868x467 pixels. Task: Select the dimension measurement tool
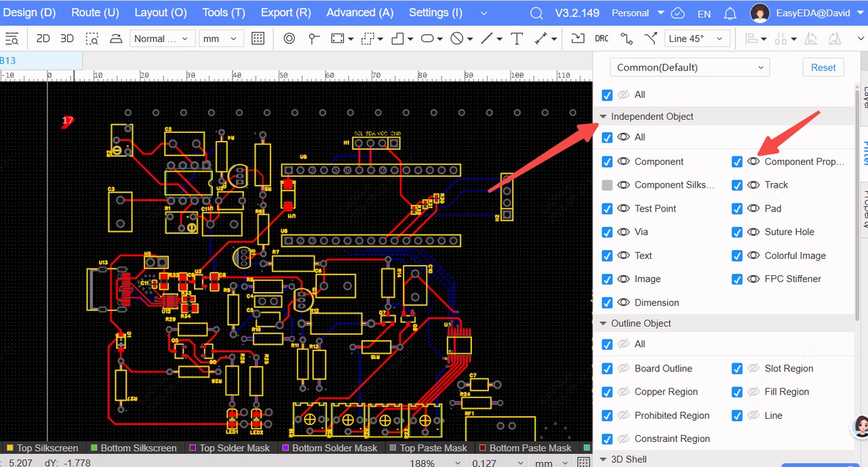[x=541, y=39]
